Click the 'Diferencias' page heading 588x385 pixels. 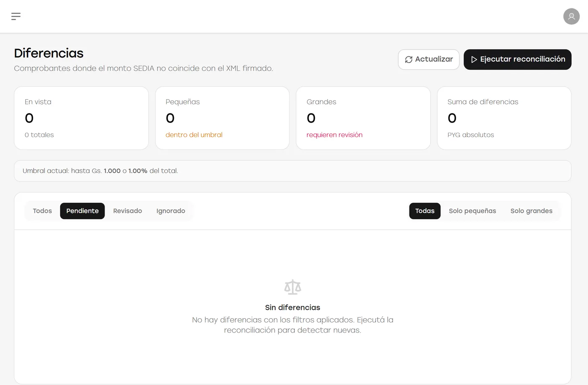[49, 53]
